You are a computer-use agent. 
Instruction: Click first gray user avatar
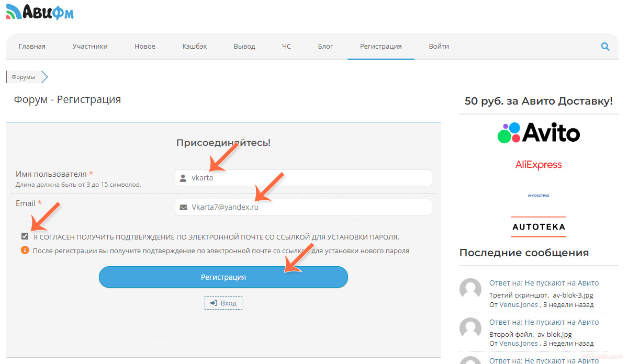tap(470, 289)
